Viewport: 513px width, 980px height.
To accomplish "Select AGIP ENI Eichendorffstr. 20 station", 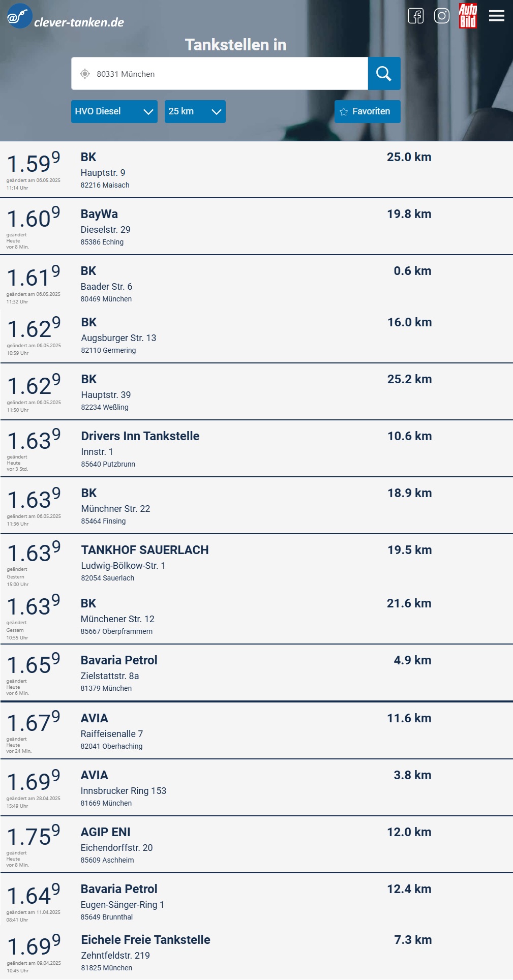I will tap(203, 845).
